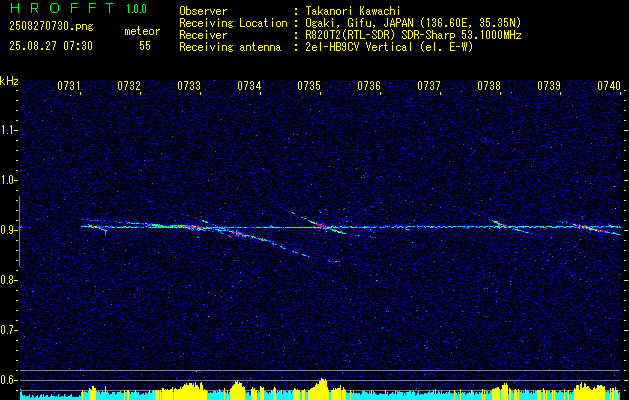Image resolution: width=629 pixels, height=400 pixels.
Task: Click the 0.6 kHz axis label
Action: click(x=8, y=380)
